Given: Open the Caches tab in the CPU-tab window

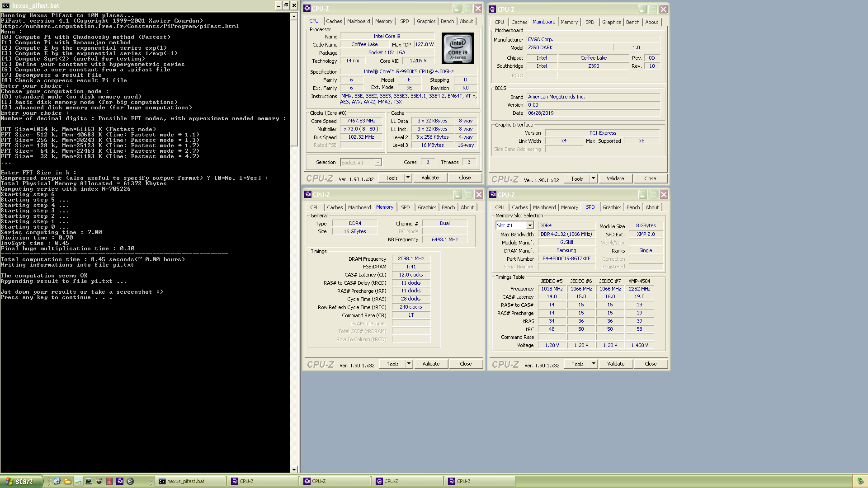Looking at the screenshot, I should [x=334, y=21].
